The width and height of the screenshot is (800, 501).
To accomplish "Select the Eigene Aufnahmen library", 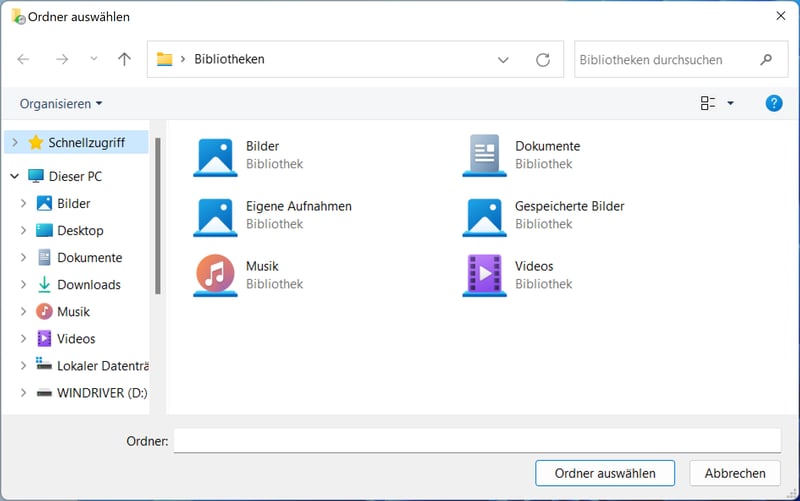I will click(x=298, y=206).
